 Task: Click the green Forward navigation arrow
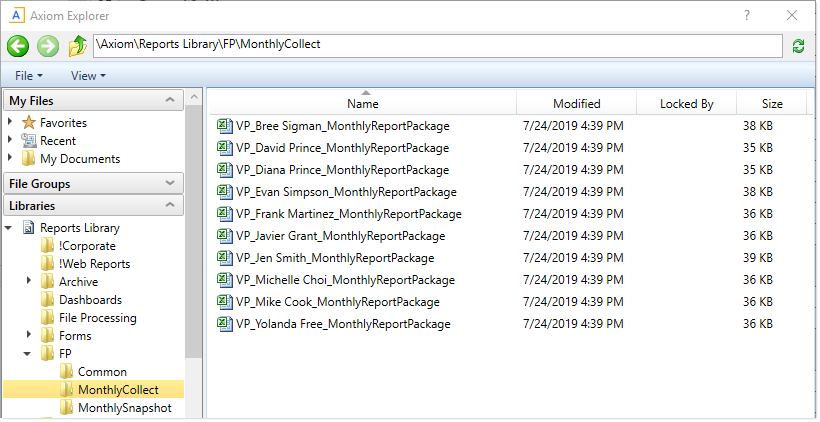pyautogui.click(x=47, y=46)
